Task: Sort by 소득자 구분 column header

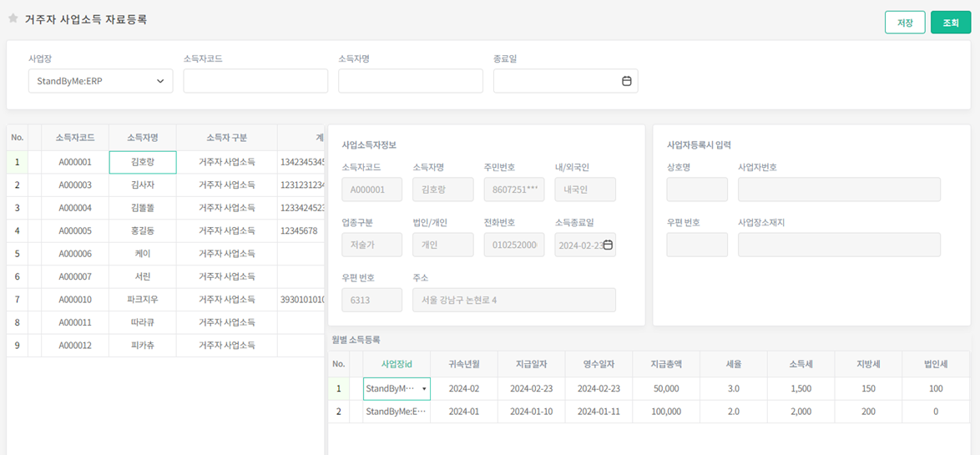Action: (x=226, y=138)
